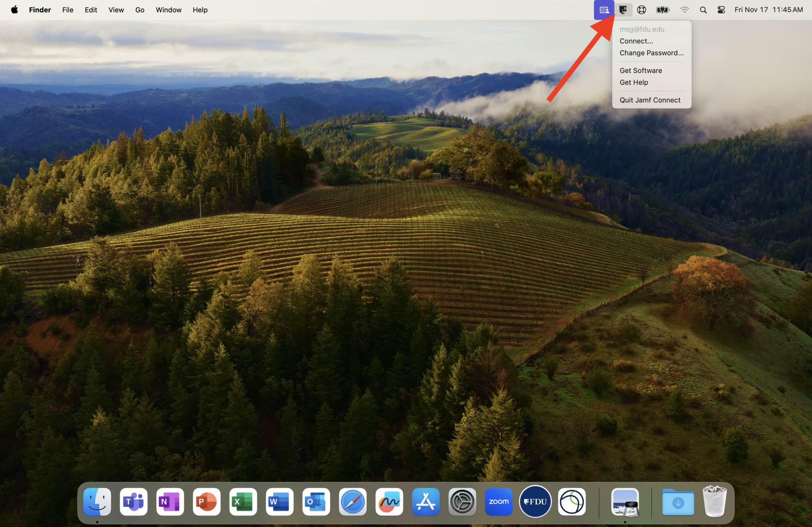The image size is (812, 527).
Task: Click Get Software in dropdown
Action: tap(641, 71)
